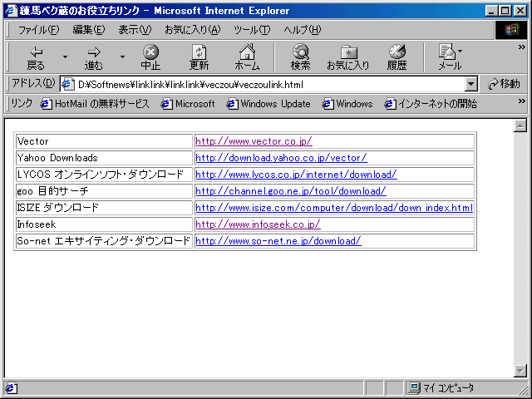
Task: Click the Vector table cell text
Action: [33, 141]
